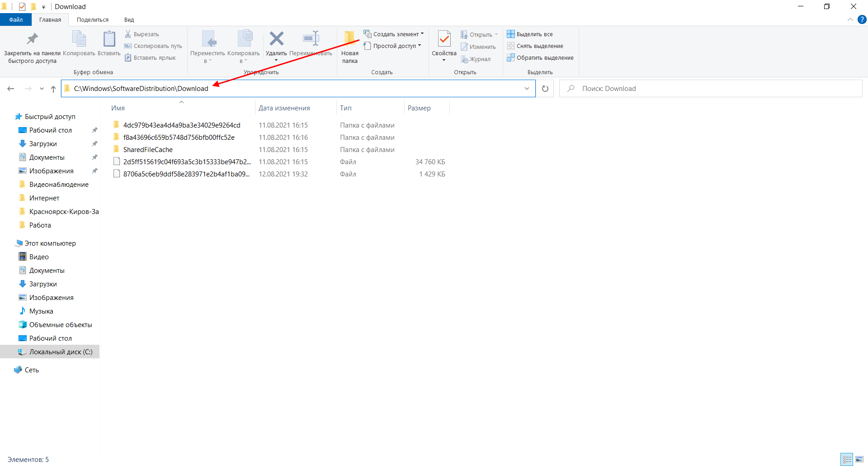Screen dimensions: 868x466
Task: Click the Refresh icon next to address bar
Action: click(545, 89)
